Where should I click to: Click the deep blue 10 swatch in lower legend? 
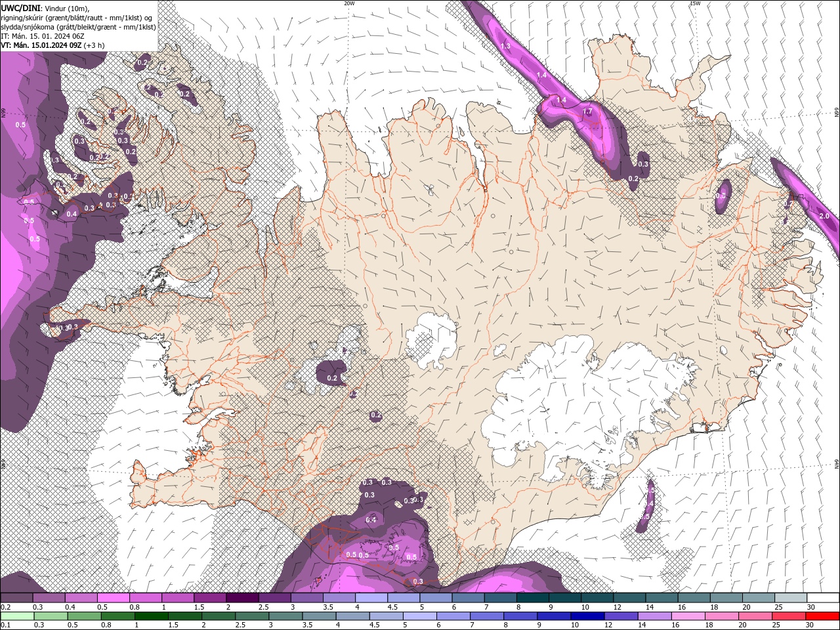tap(587, 616)
